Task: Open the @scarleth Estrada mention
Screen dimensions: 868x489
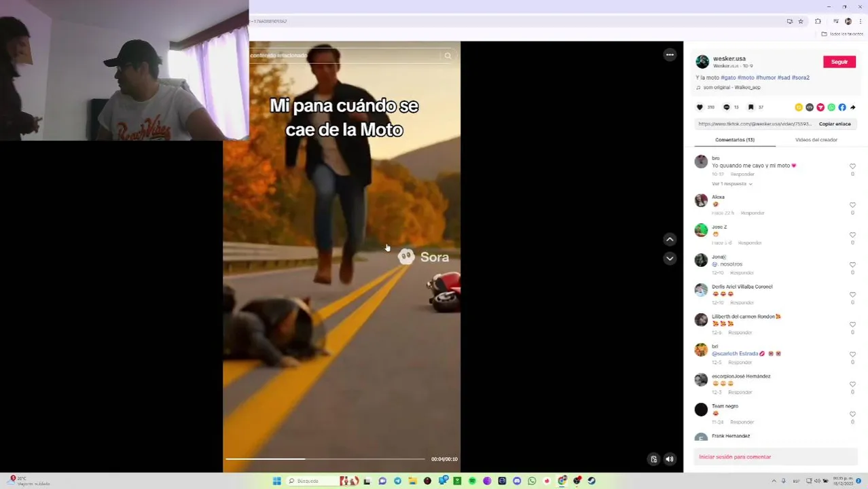Action: tap(735, 354)
